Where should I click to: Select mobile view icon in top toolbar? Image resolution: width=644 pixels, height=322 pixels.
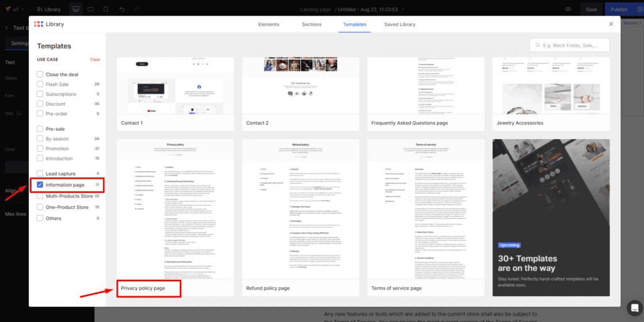106,9
